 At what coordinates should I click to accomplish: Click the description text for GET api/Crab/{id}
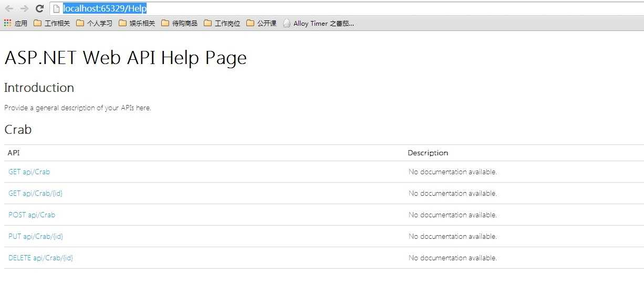point(453,193)
